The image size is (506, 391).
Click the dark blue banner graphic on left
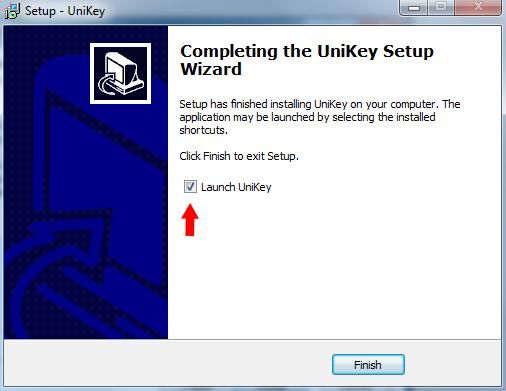(x=86, y=182)
